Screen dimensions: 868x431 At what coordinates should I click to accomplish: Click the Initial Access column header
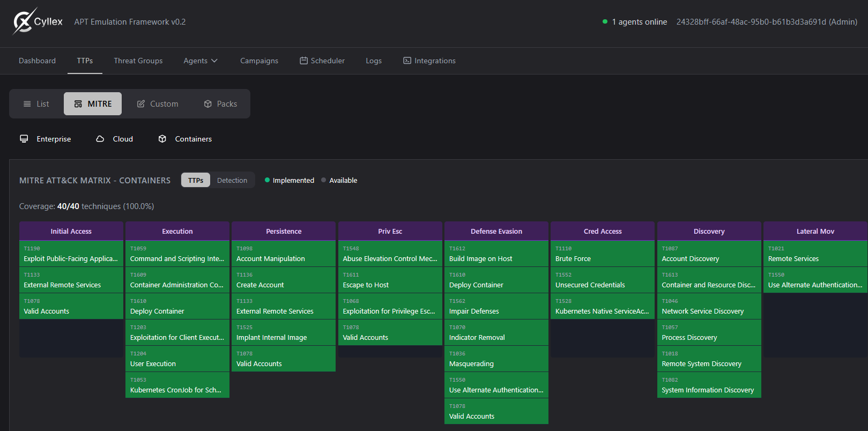point(71,231)
